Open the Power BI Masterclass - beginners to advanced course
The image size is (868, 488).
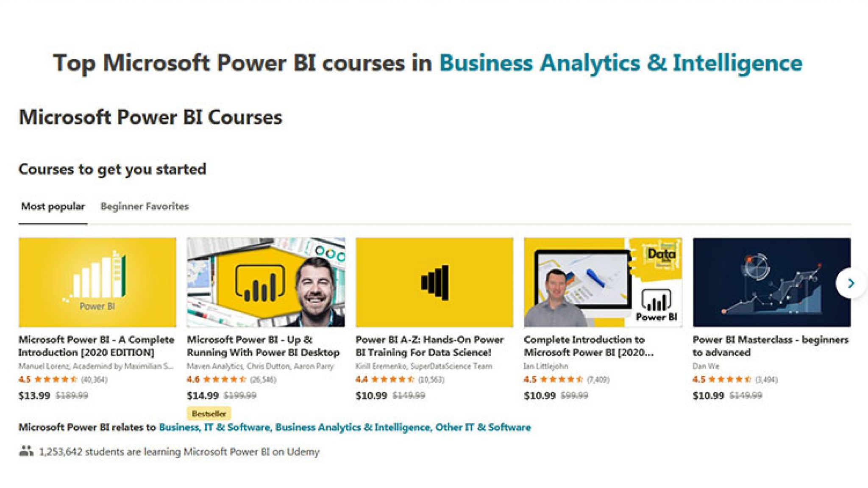pos(770,346)
